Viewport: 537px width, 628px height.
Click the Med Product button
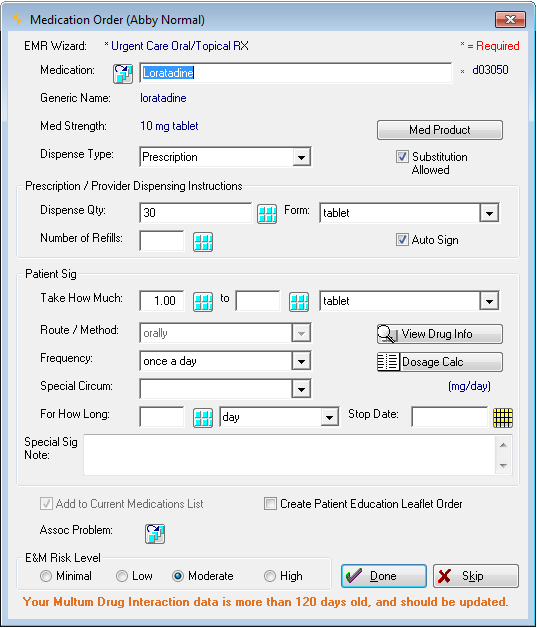coord(440,130)
